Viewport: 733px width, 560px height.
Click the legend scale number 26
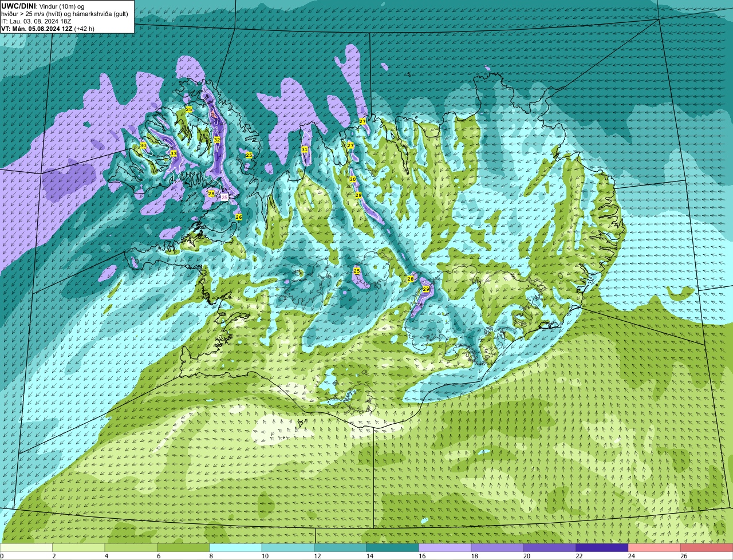pyautogui.click(x=684, y=556)
